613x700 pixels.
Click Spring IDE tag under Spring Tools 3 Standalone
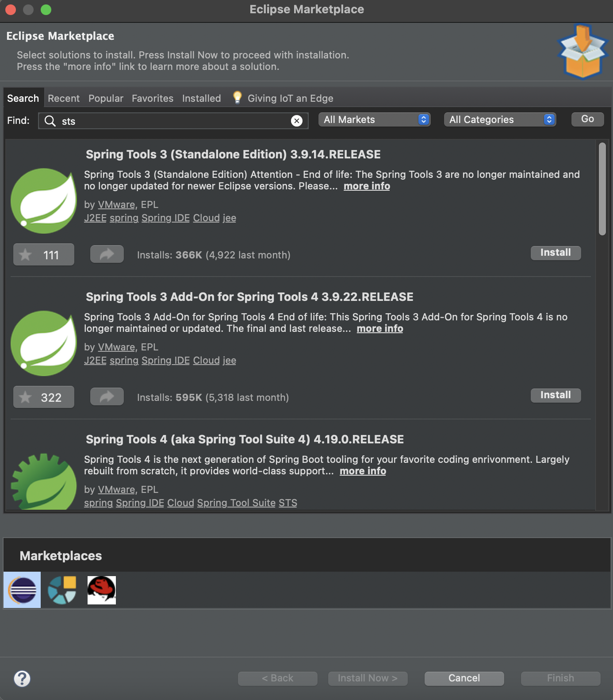coord(166,218)
